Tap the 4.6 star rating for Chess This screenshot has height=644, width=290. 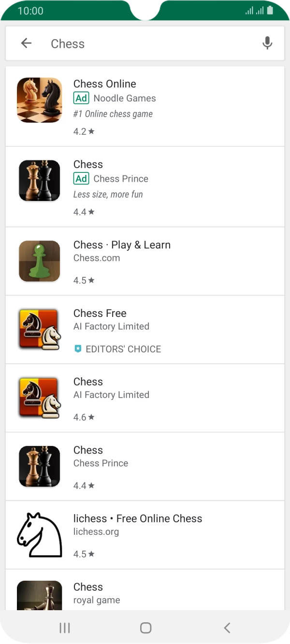[x=83, y=416]
